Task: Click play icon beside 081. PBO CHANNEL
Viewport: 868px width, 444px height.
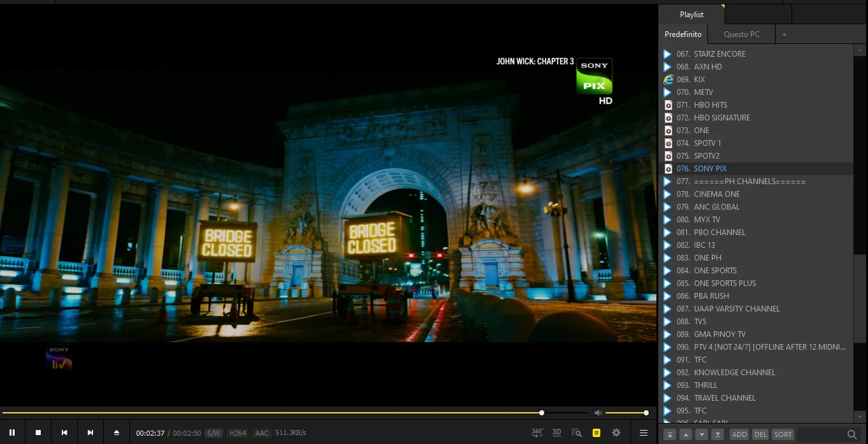Action: pos(668,233)
